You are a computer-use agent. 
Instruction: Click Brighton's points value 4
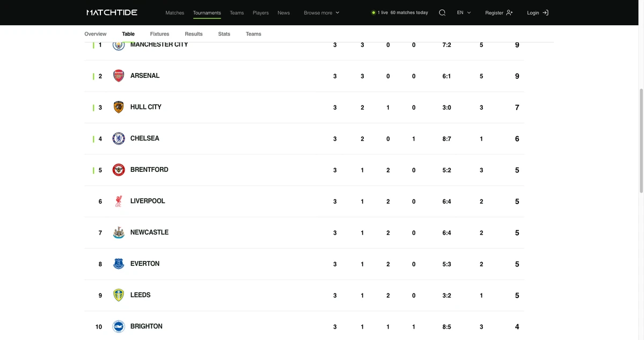[x=517, y=327]
